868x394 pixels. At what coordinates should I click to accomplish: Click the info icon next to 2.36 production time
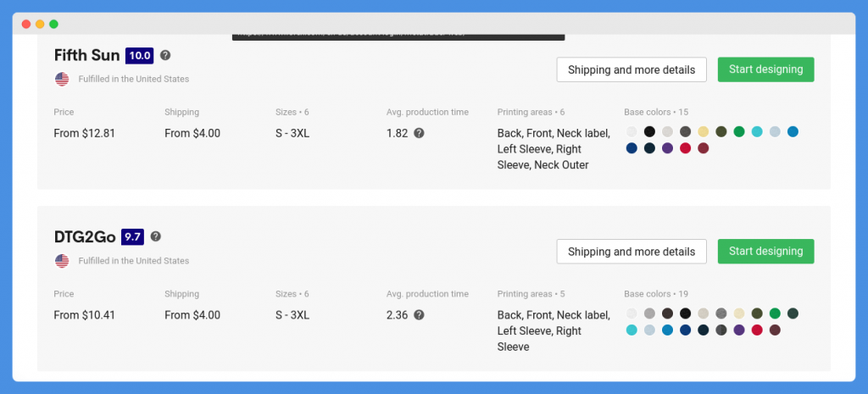point(419,315)
